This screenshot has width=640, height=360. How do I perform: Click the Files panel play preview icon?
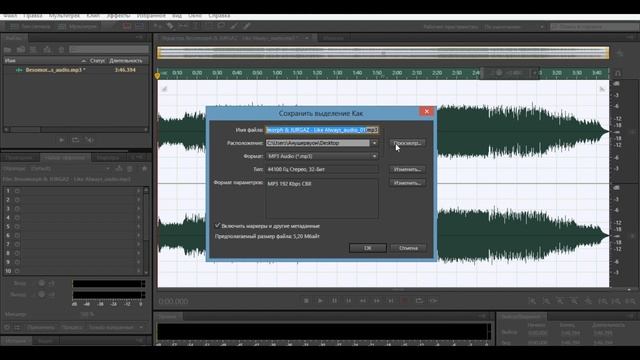pos(62,140)
